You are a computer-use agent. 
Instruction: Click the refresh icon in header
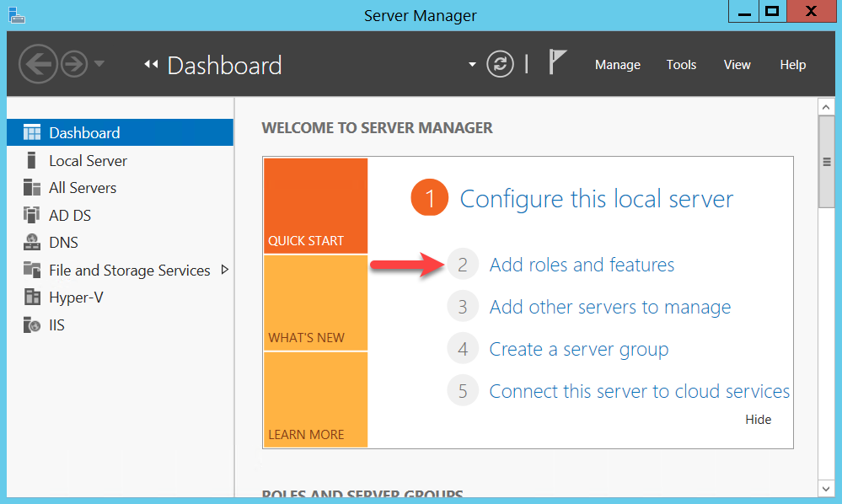(x=501, y=64)
